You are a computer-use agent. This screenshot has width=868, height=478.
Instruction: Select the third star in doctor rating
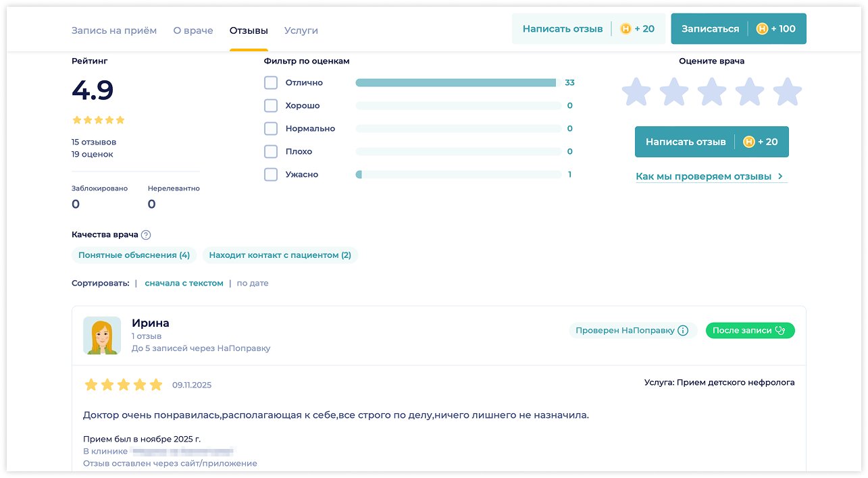pos(711,92)
